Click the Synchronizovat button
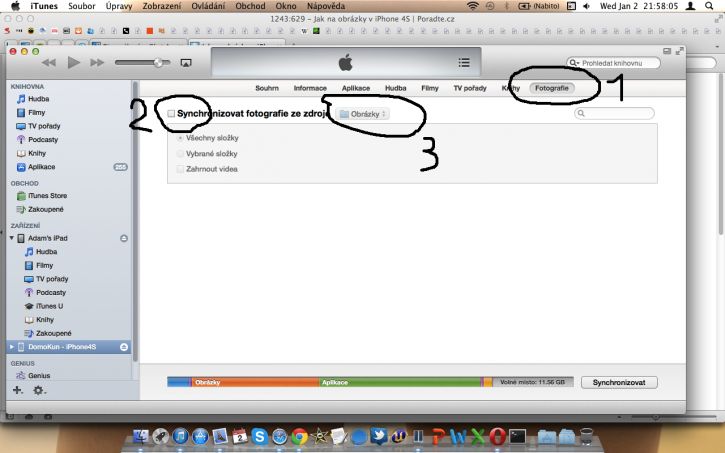The height and width of the screenshot is (453, 725). pos(619,382)
